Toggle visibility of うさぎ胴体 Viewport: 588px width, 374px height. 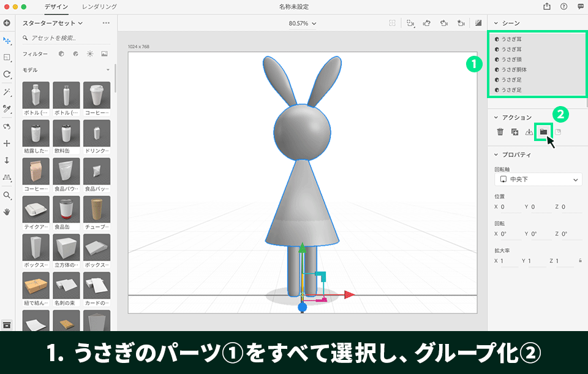click(x=497, y=70)
